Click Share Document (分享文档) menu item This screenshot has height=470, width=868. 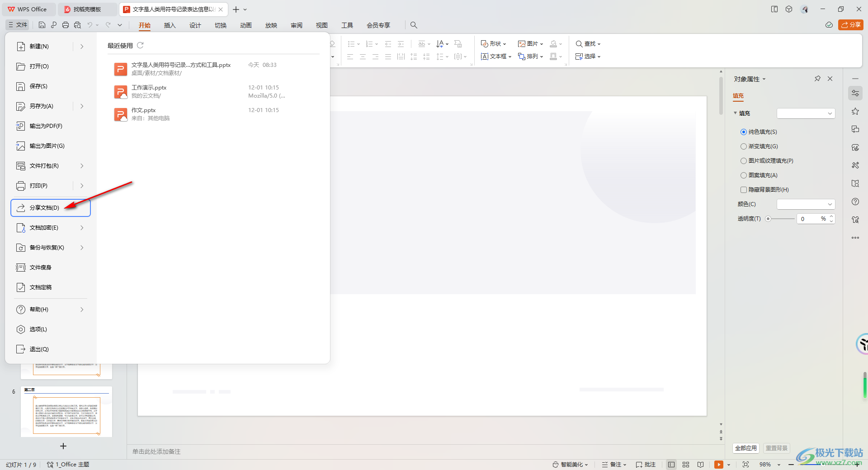[51, 208]
